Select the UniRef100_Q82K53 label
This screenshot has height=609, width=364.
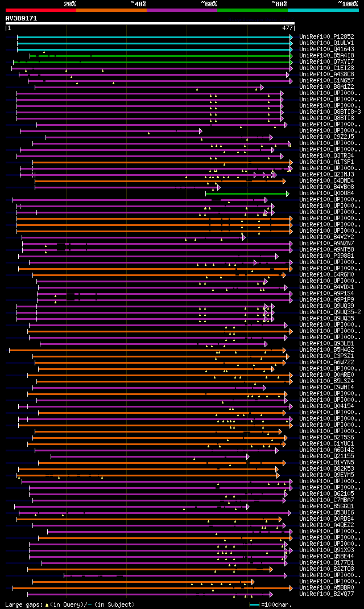point(326,469)
